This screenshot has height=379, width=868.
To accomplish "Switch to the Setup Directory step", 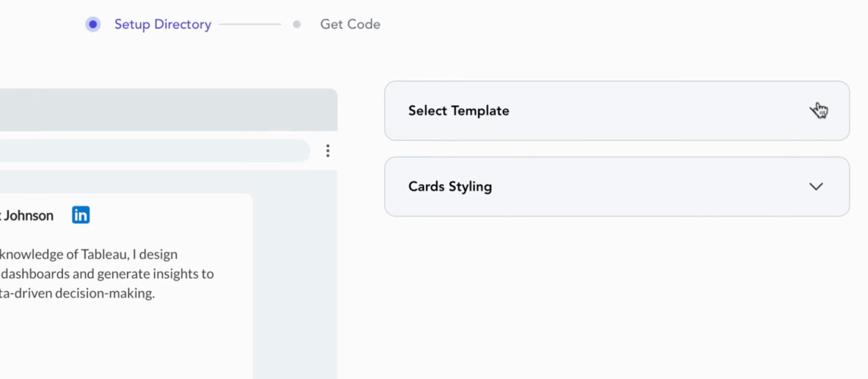I will [x=163, y=24].
